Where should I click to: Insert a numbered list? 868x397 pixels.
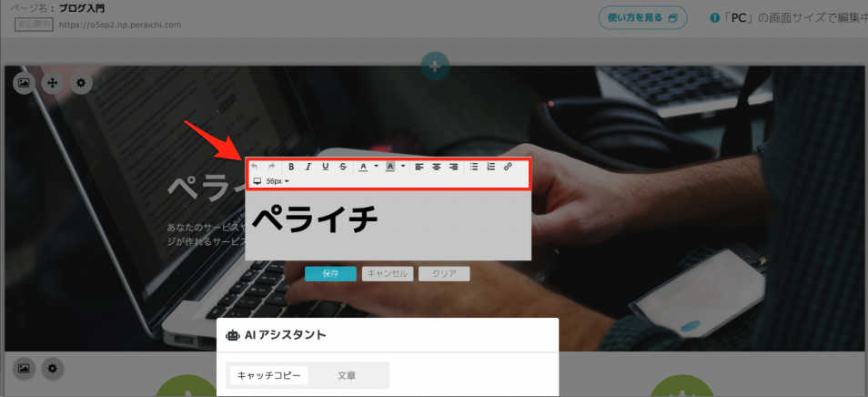click(x=490, y=167)
